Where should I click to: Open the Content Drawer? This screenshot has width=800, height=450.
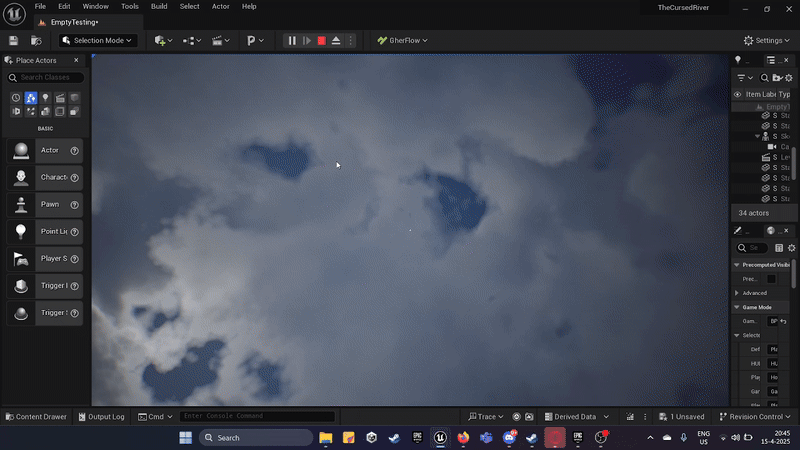click(x=36, y=416)
